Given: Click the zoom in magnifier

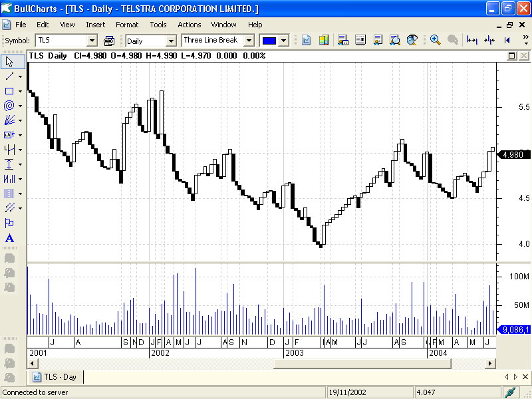Looking at the screenshot, I should pyautogui.click(x=436, y=40).
